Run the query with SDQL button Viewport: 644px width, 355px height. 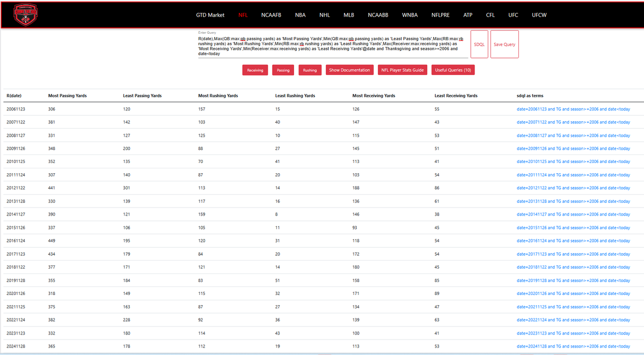(479, 45)
